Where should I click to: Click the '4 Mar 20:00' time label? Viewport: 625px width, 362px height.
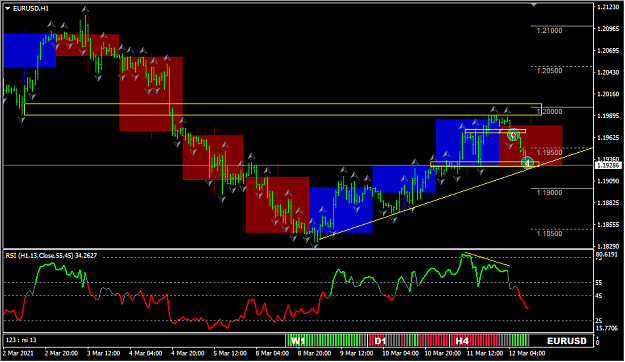coord(188,353)
